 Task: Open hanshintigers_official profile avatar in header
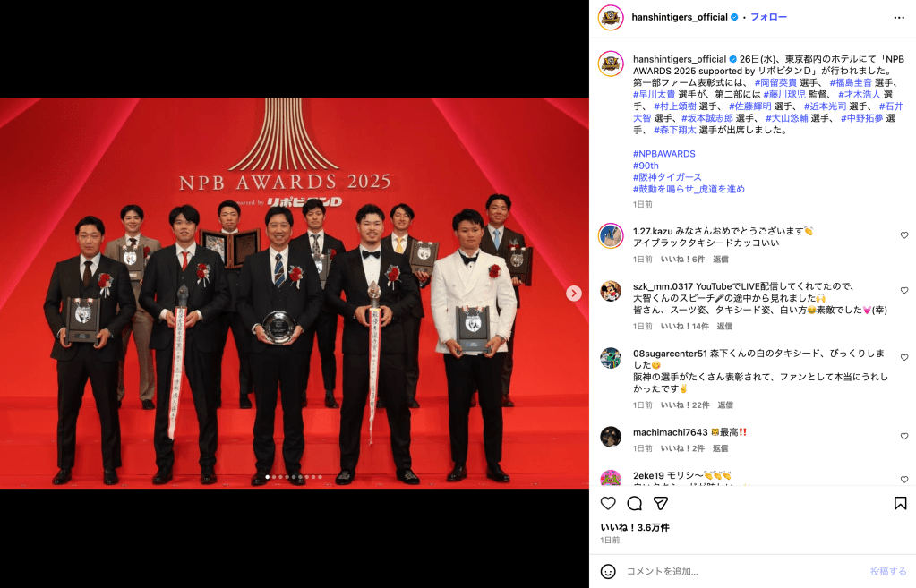611,18
